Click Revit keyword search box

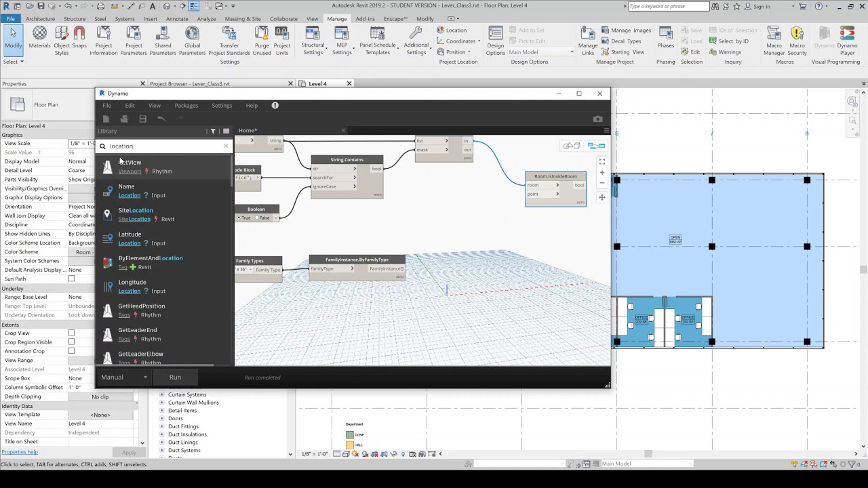coord(668,6)
